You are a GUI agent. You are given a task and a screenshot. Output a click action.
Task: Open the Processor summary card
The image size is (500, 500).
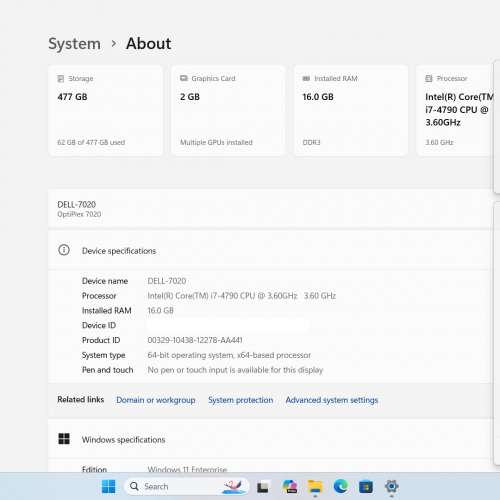[455, 110]
